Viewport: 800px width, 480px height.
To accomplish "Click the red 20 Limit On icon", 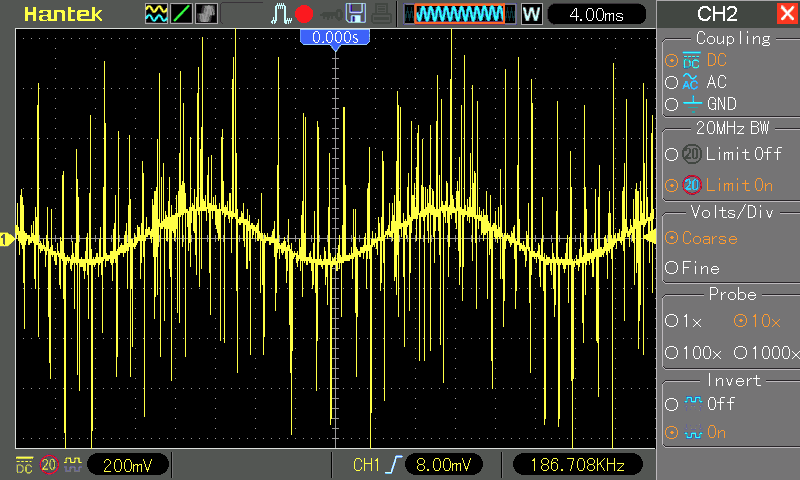I will (692, 185).
